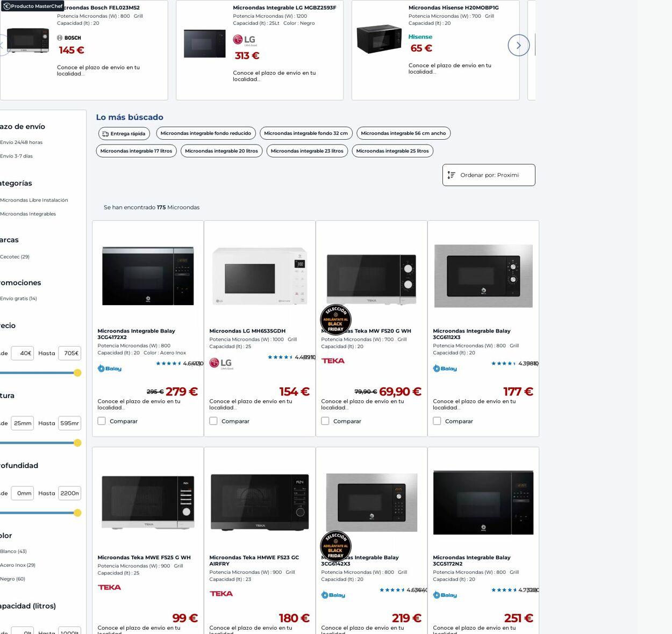Screen dimensions: 672x634
Task: Click star rating on Balay 3CG6112X3 card
Action: 504,364
